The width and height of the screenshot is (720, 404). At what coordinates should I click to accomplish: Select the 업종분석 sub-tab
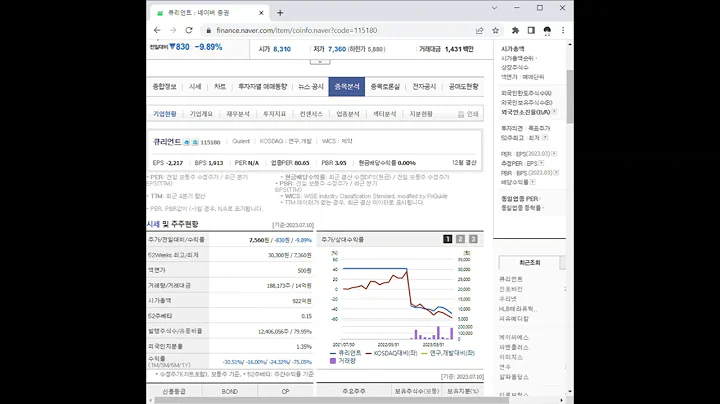348,114
